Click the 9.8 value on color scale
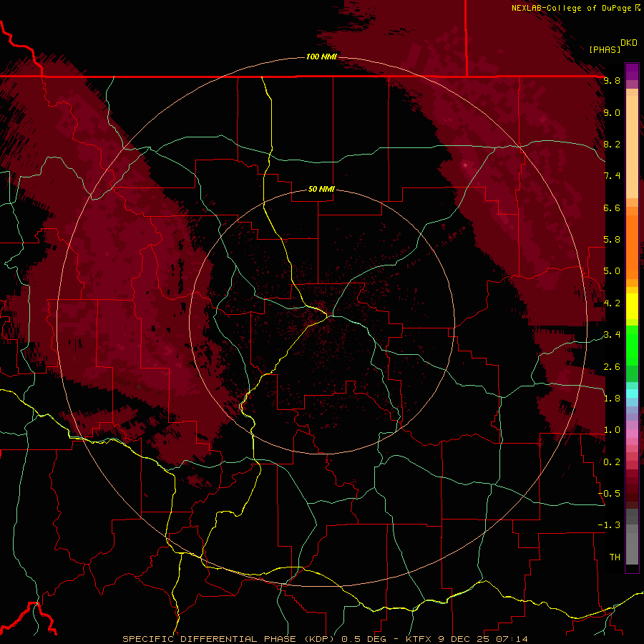Image resolution: width=644 pixels, height=644 pixels. tap(612, 81)
